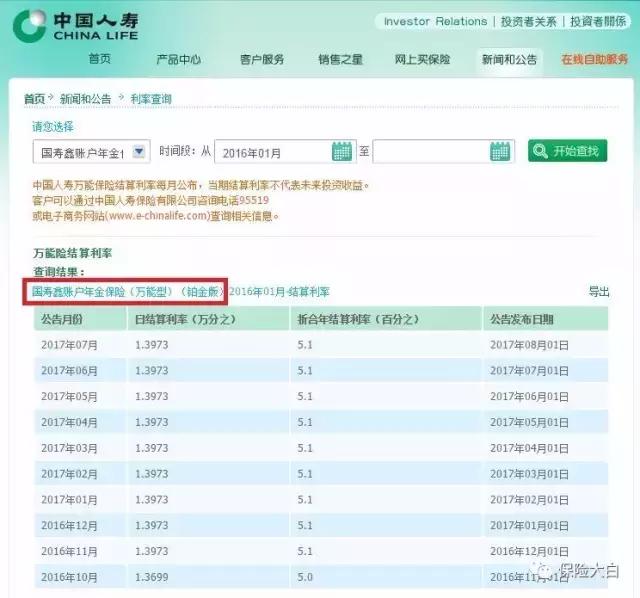Screen dimensions: 640x598
Task: Go to 首页 in the breadcrumb
Action: 34,99
